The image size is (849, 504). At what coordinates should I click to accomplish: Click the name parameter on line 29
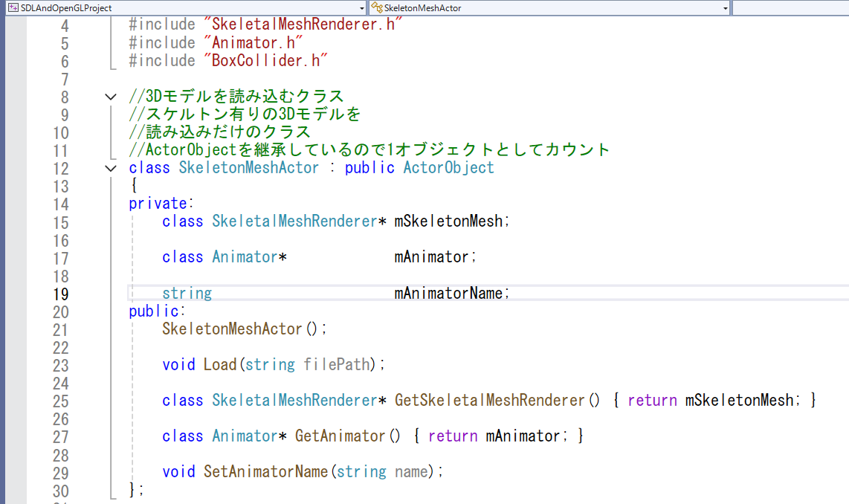411,472
